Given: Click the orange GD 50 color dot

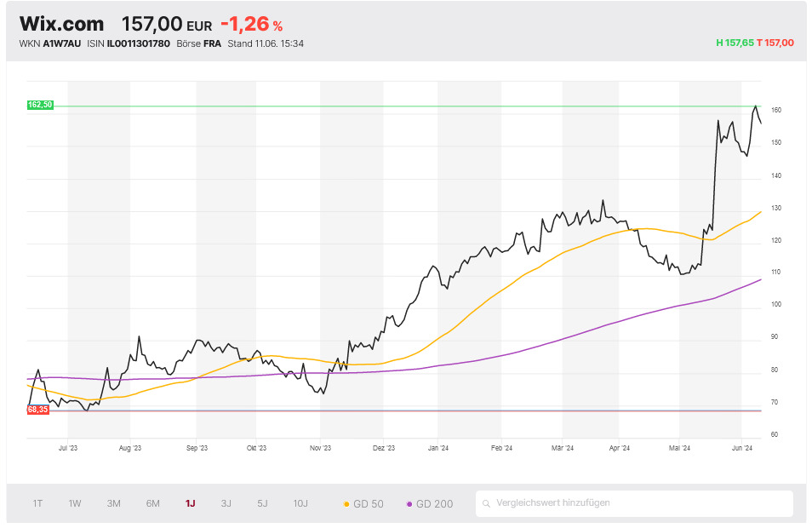Looking at the screenshot, I should pos(346,504).
